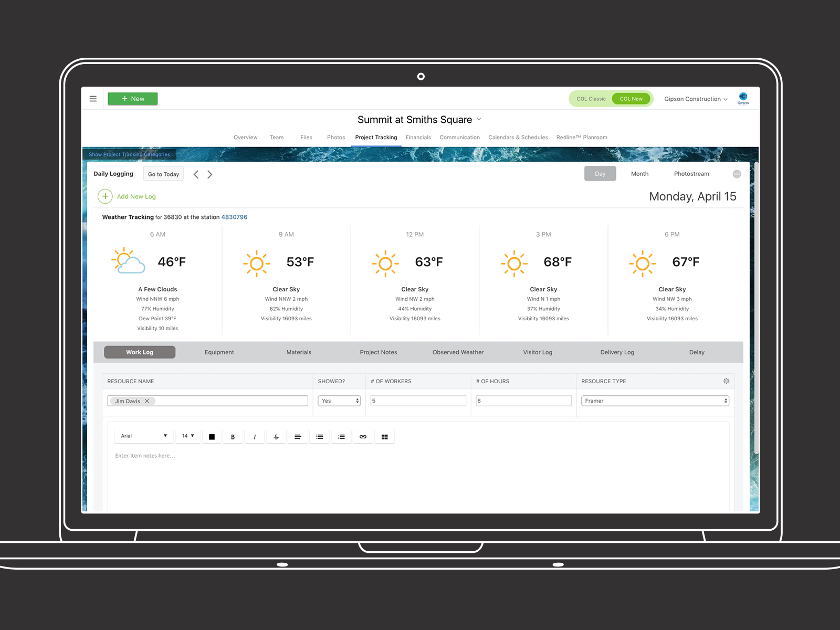Open work log table settings gear
This screenshot has width=840, height=630.
point(726,381)
